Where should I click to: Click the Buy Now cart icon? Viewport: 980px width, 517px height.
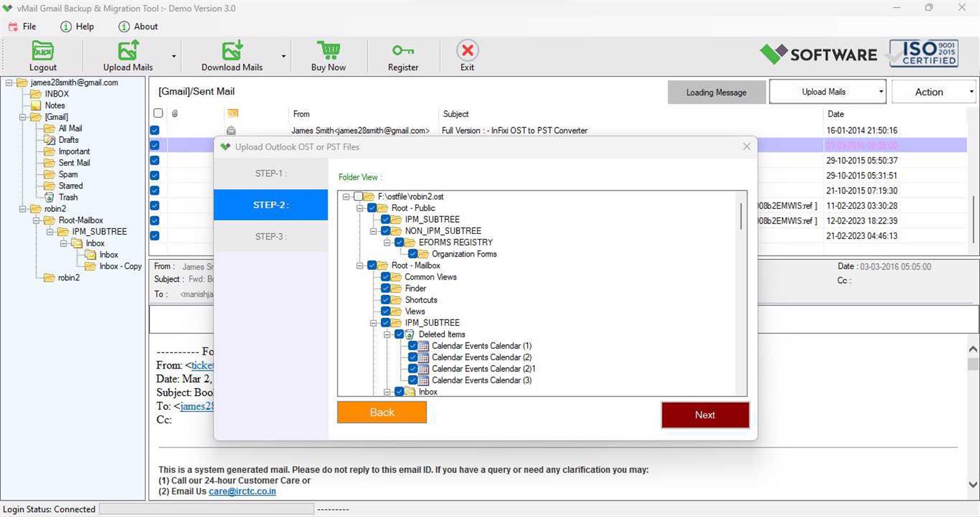[x=329, y=50]
